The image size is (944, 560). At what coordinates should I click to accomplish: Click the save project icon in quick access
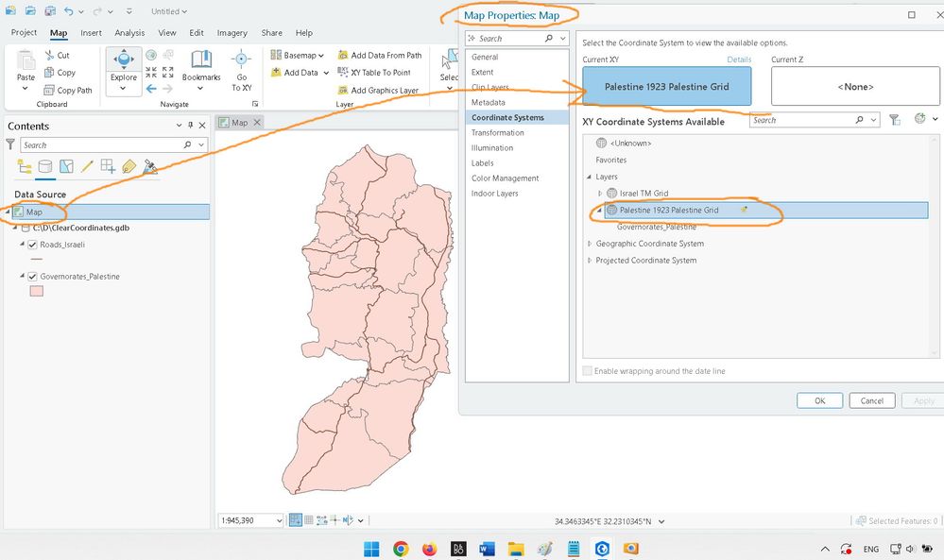pyautogui.click(x=51, y=11)
